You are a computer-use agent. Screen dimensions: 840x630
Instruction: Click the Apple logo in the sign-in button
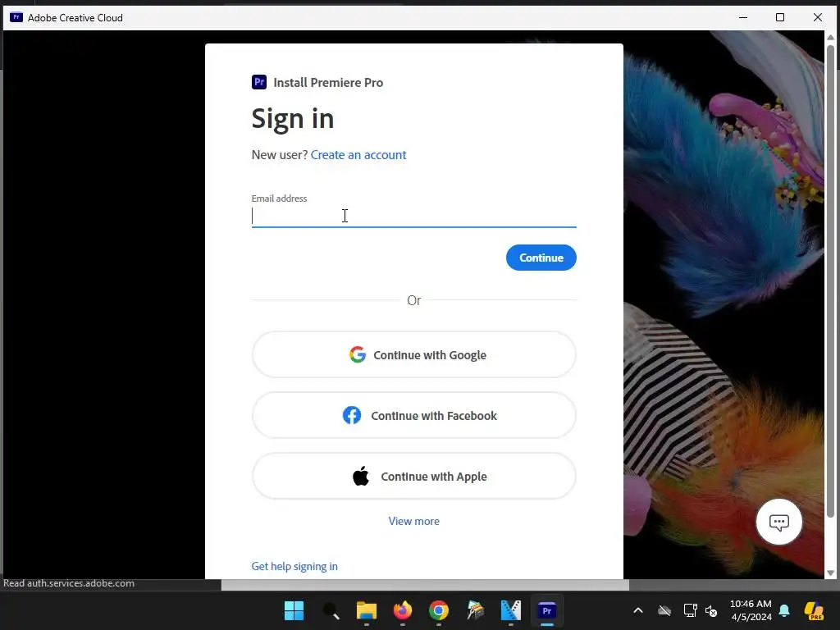[361, 476]
